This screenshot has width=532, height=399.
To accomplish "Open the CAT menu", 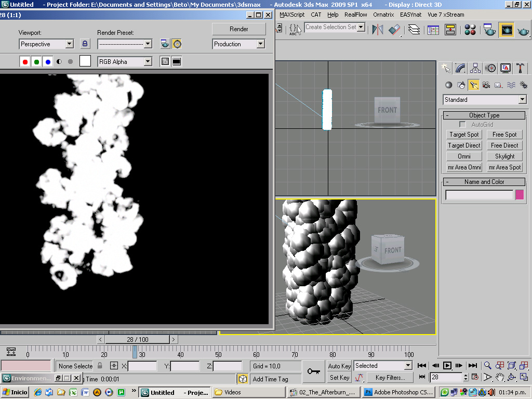I will [x=316, y=15].
